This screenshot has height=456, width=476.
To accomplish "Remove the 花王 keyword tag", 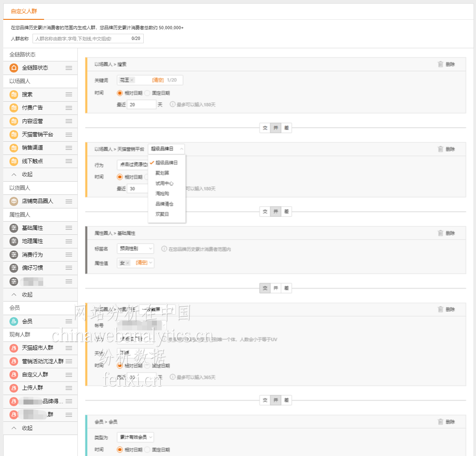I will [132, 80].
